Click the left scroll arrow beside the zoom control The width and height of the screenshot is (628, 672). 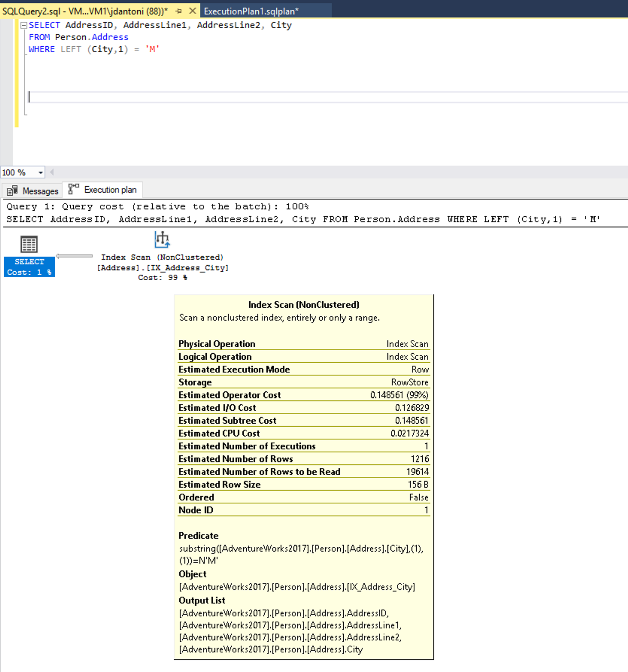click(52, 172)
